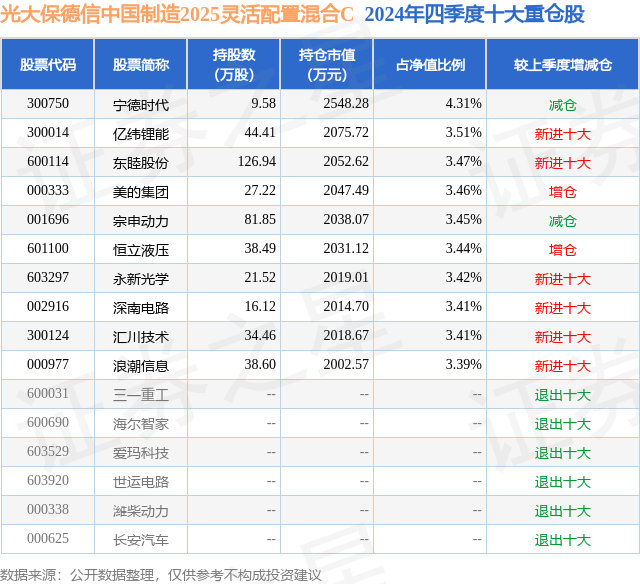
Task: Click the 占净值比例 column header
Action: coord(430,64)
